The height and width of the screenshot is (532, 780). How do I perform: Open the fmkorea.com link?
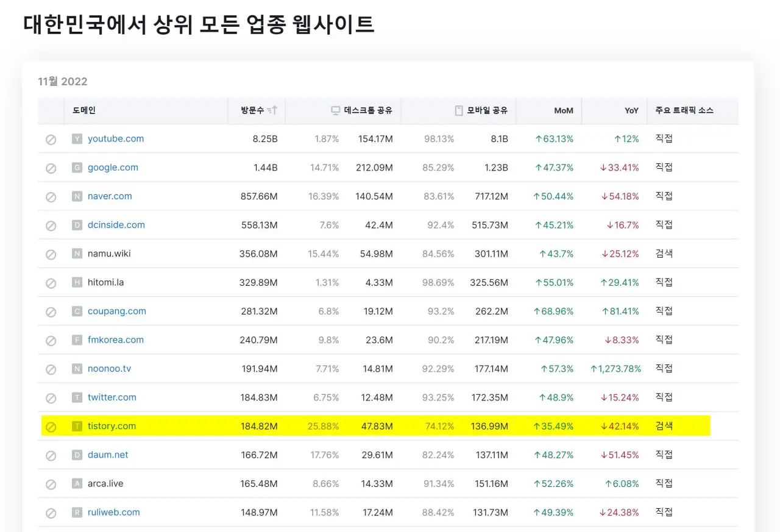point(116,339)
